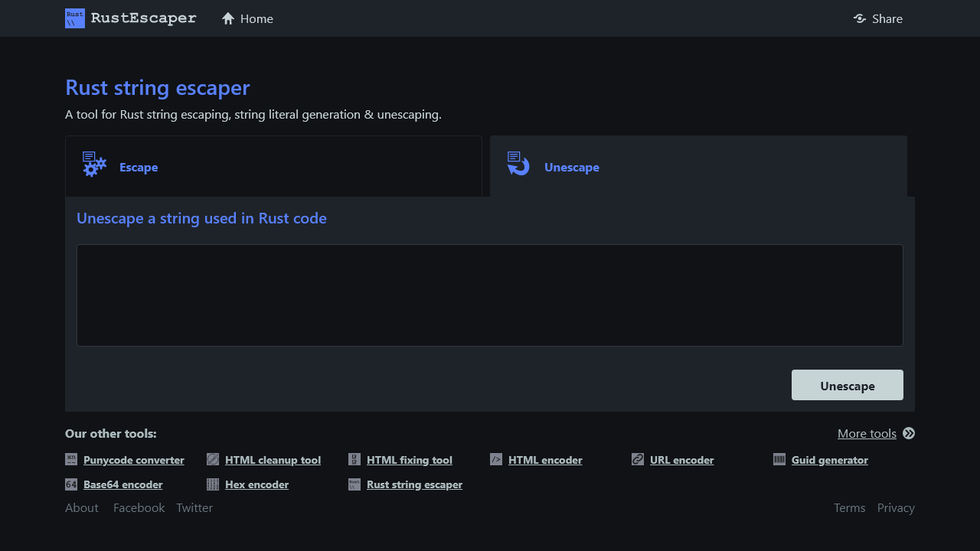
Task: Open the About footer link
Action: click(82, 507)
